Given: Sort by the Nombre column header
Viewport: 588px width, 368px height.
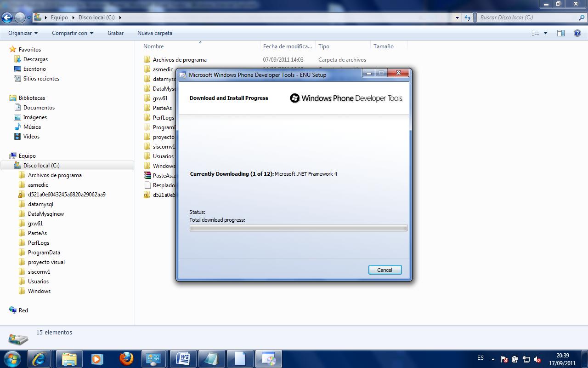Looking at the screenshot, I should click(153, 46).
